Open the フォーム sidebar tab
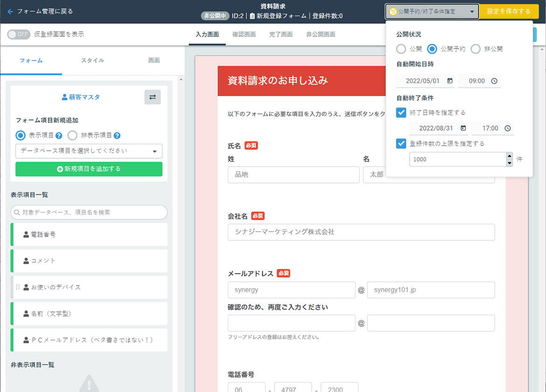Image resolution: width=546 pixels, height=392 pixels. (x=31, y=61)
